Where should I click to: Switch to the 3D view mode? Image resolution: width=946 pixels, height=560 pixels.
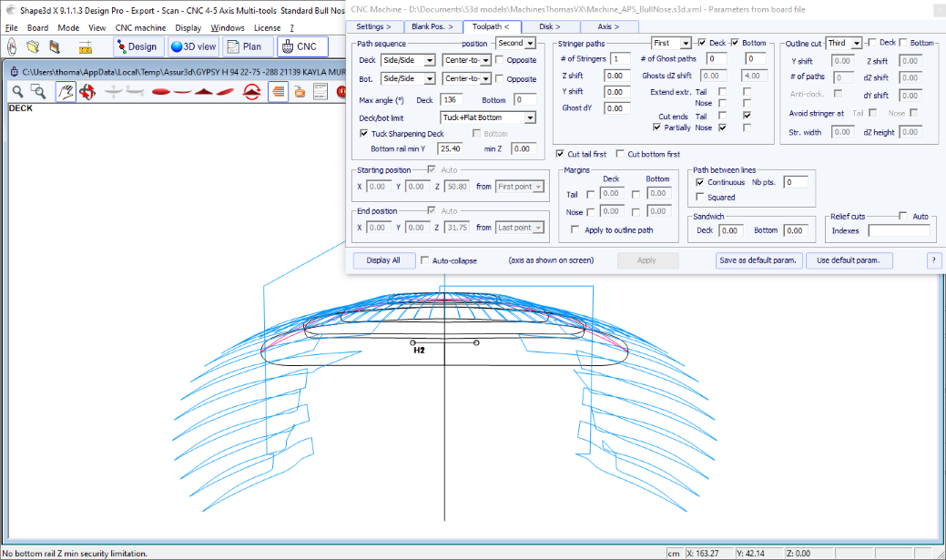(x=194, y=46)
